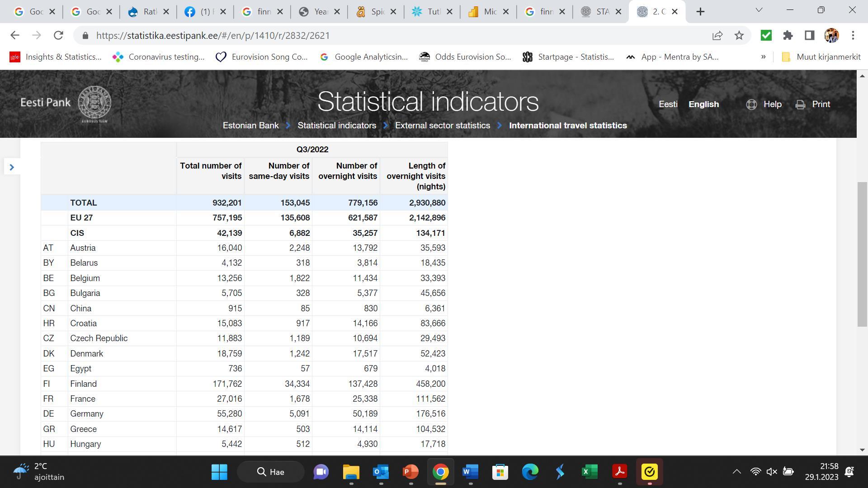This screenshot has width=868, height=488.
Task: Open Excel from the taskbar
Action: (x=590, y=472)
